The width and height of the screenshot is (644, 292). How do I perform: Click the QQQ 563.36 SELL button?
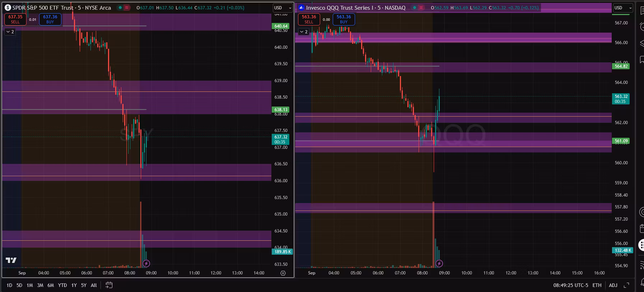(309, 19)
